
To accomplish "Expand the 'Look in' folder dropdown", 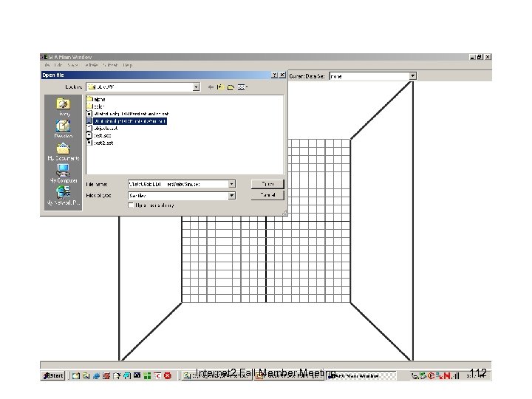I will (x=196, y=87).
